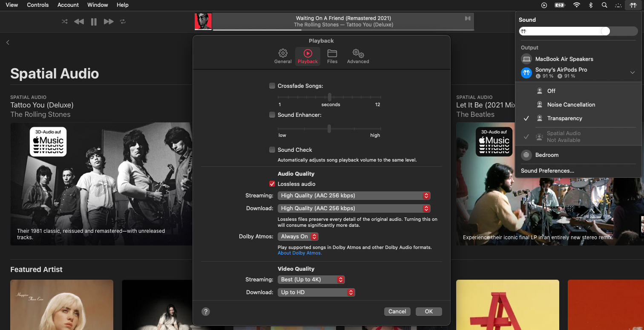Click the help question mark button
This screenshot has height=330, width=644.
click(x=206, y=312)
